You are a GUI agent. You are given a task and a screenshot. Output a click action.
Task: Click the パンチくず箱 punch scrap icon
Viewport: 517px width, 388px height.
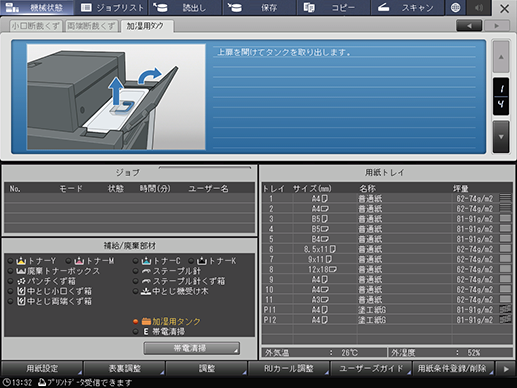[x=21, y=281]
